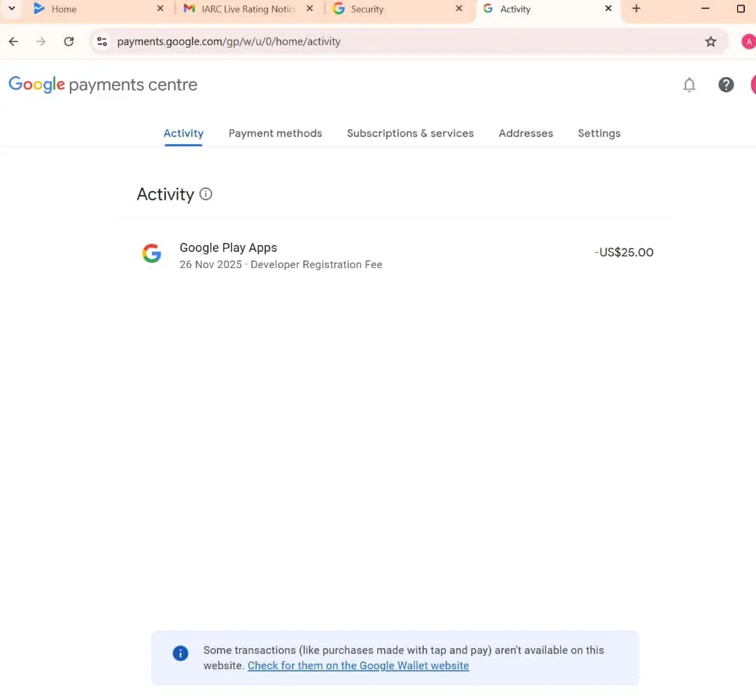Click the Google account profile avatar
756x700 pixels.
[752, 84]
